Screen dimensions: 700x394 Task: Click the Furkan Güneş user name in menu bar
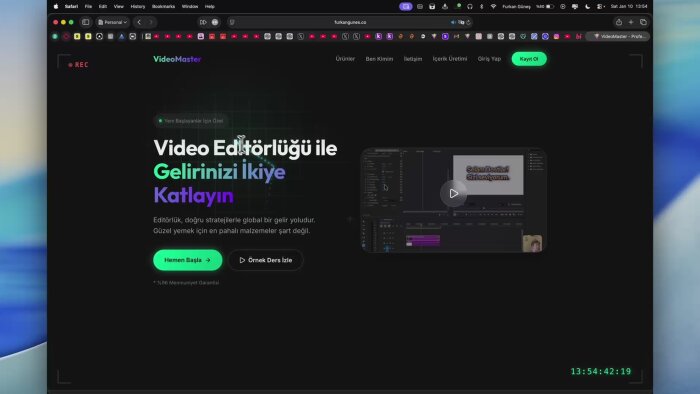point(517,6)
